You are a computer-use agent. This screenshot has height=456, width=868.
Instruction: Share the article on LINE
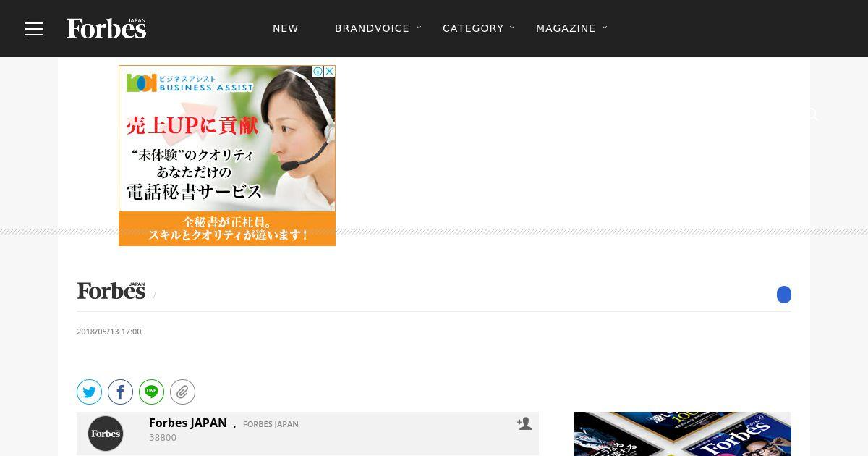[x=151, y=392]
